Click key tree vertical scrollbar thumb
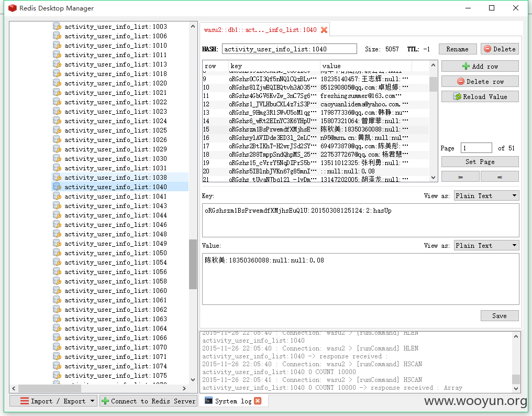The image size is (532, 416). [x=193, y=264]
